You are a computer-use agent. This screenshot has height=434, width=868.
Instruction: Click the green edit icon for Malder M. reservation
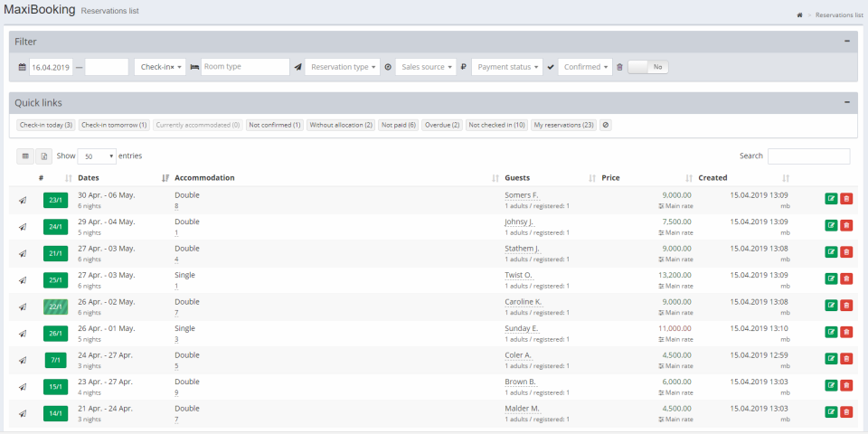point(831,411)
